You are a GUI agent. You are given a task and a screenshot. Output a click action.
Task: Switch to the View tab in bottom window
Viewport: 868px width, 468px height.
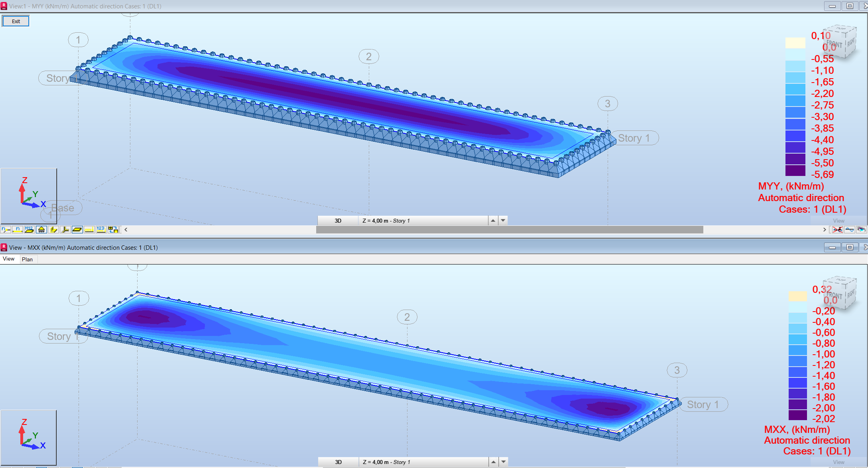pos(9,259)
